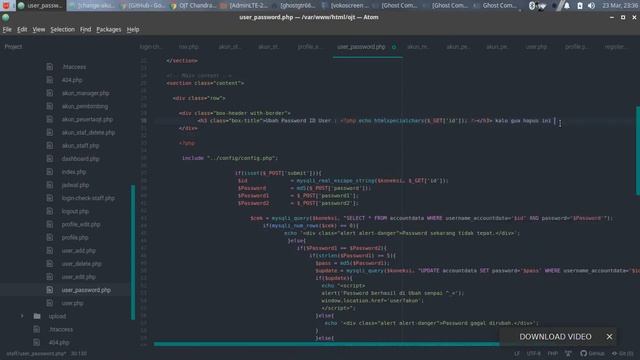Screen dimensions: 640x360
Task: Open akun_manager.php in the project tree
Action: point(85,93)
